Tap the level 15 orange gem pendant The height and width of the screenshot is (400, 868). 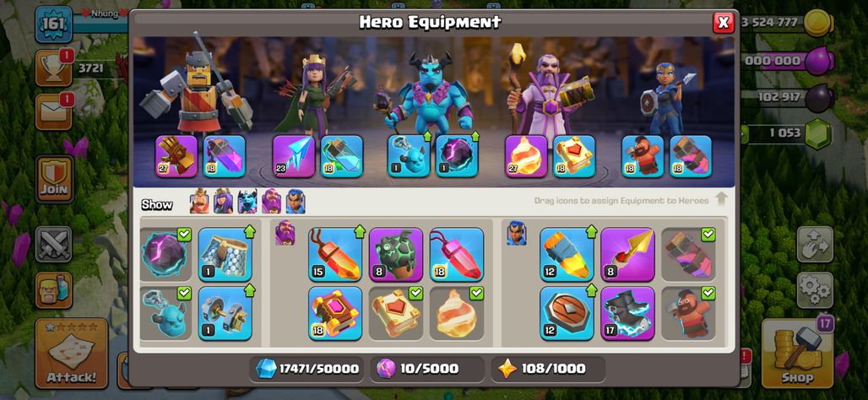click(335, 255)
